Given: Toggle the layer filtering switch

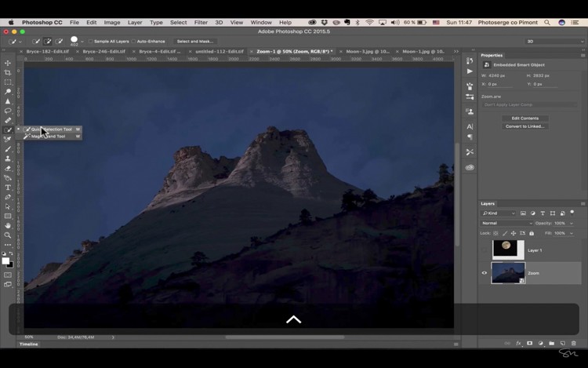Looking at the screenshot, I should 572,213.
